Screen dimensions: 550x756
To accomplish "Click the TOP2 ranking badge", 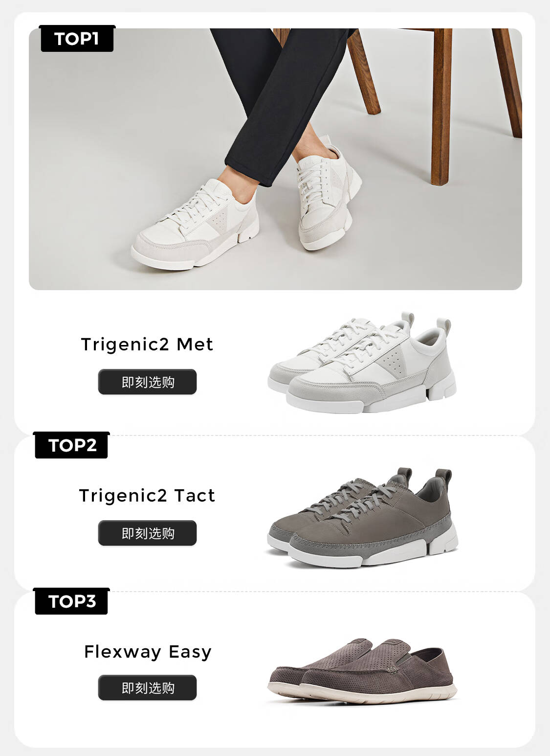I will (x=72, y=445).
